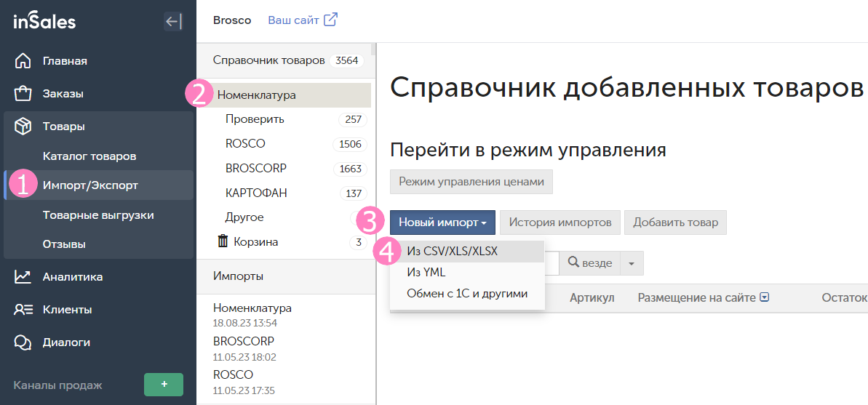
Task: Click the История импортов button
Action: pyautogui.click(x=560, y=222)
